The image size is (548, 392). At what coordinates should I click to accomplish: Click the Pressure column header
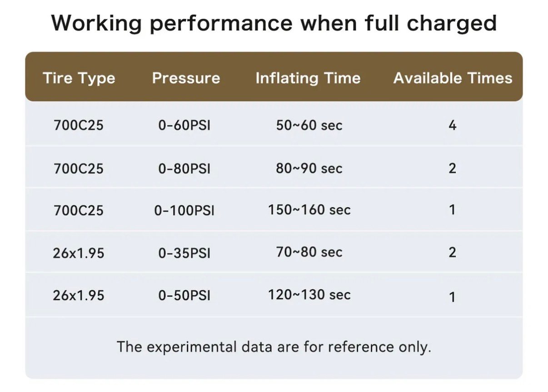[186, 78]
